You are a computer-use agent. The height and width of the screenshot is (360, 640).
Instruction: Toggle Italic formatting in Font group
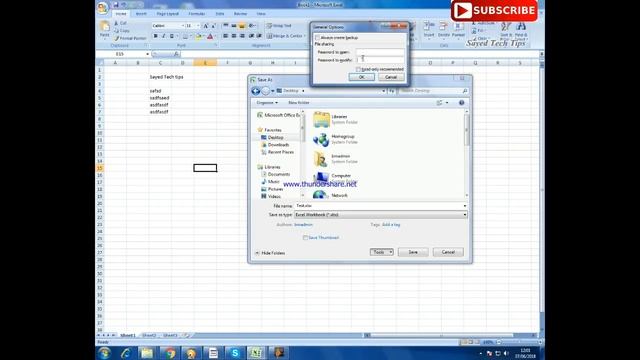[164, 36]
